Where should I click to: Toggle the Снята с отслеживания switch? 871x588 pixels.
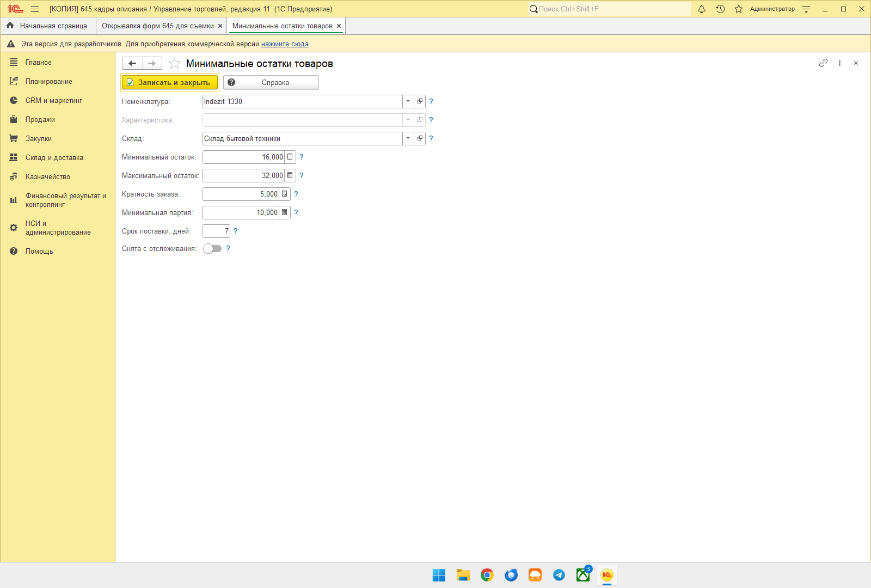click(212, 248)
